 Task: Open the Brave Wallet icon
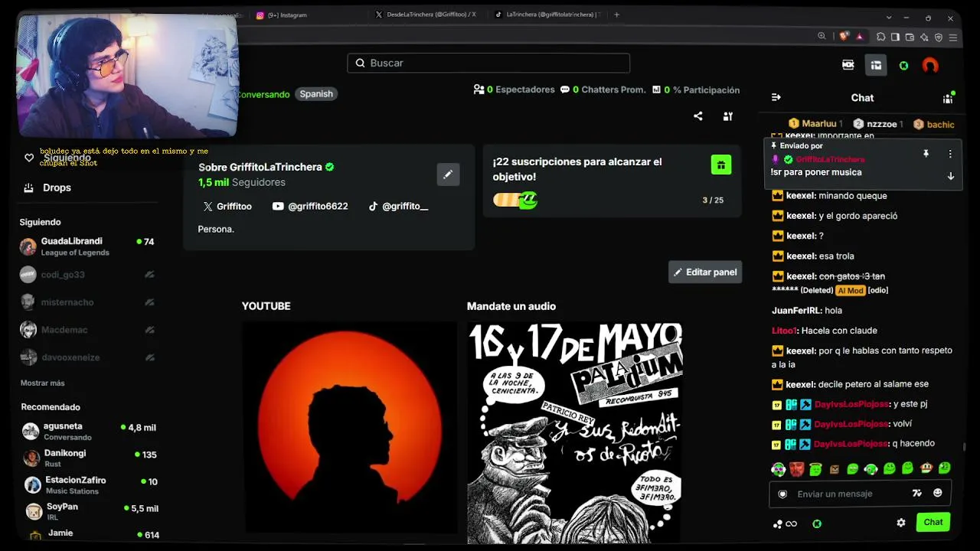coord(910,37)
